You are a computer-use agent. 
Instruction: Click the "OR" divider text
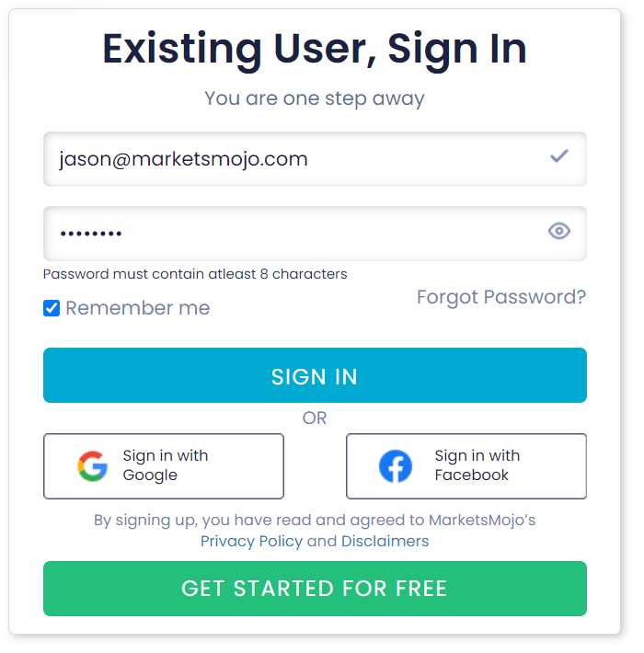coord(315,418)
